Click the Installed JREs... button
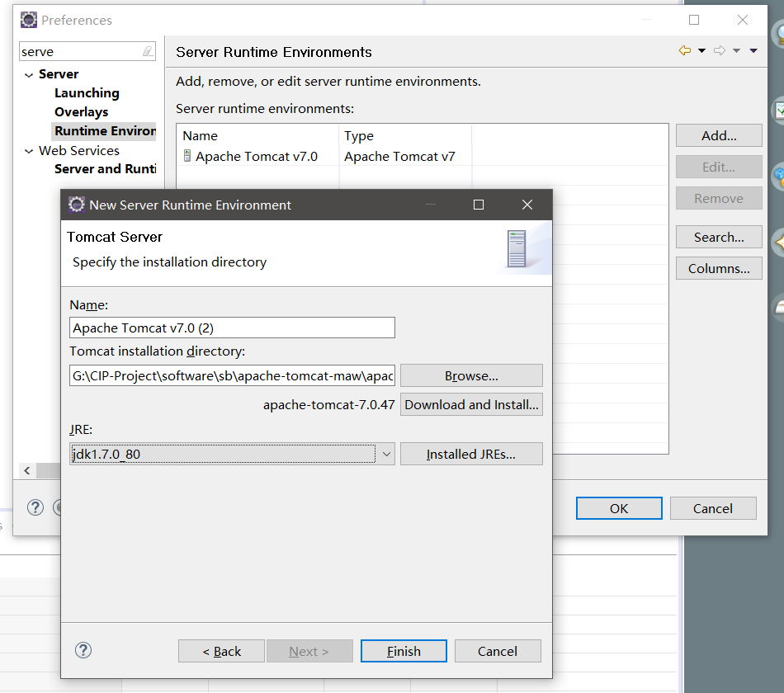The height and width of the screenshot is (693, 784). (471, 454)
